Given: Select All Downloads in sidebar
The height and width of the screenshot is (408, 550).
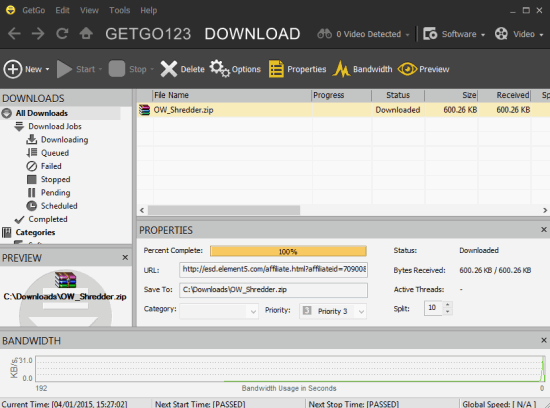Looking at the screenshot, I should pyautogui.click(x=41, y=113).
